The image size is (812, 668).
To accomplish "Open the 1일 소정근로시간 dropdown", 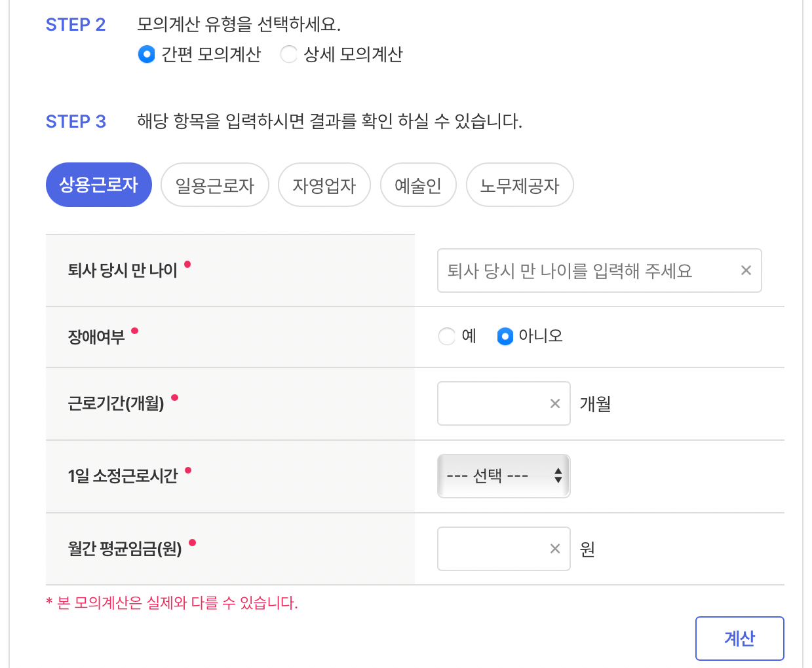I will [x=503, y=476].
